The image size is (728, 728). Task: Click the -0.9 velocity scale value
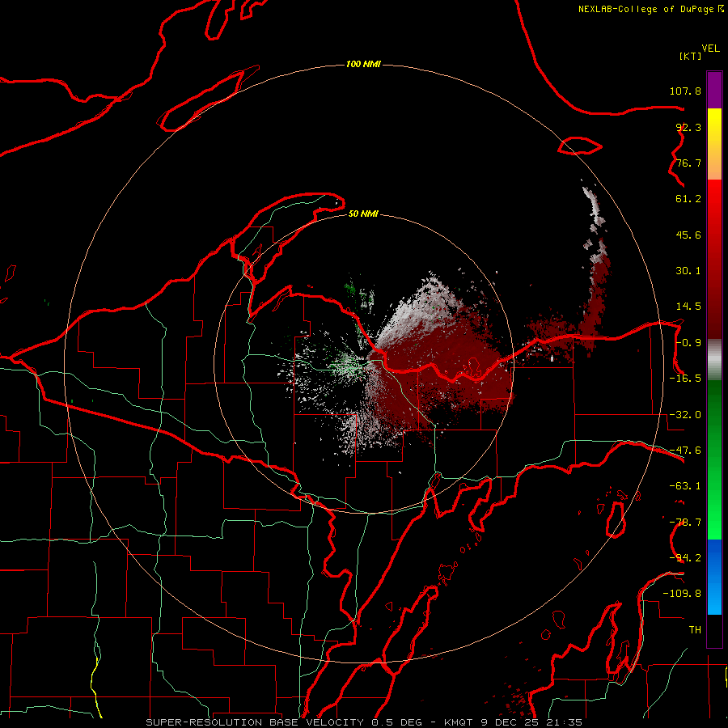(688, 343)
